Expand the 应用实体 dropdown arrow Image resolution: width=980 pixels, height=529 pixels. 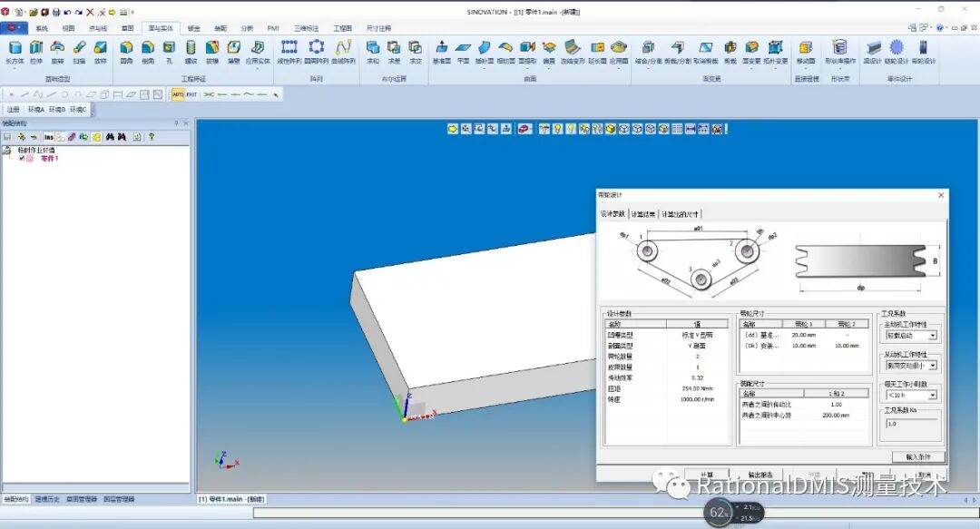(258, 67)
